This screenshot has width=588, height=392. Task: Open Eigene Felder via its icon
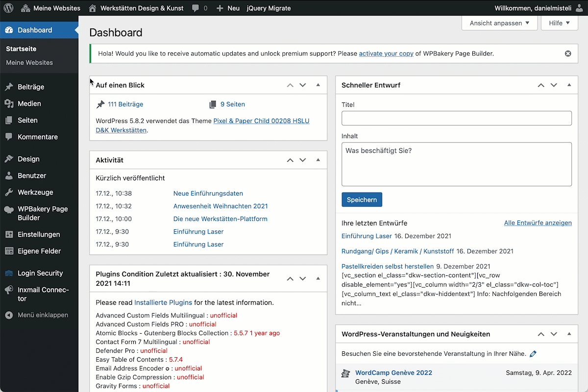(9, 251)
